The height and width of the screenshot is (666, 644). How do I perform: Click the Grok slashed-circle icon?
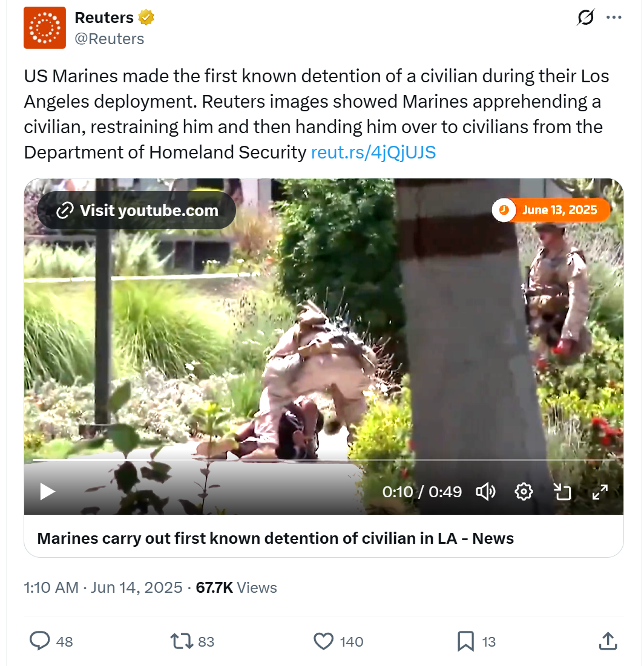[x=586, y=18]
